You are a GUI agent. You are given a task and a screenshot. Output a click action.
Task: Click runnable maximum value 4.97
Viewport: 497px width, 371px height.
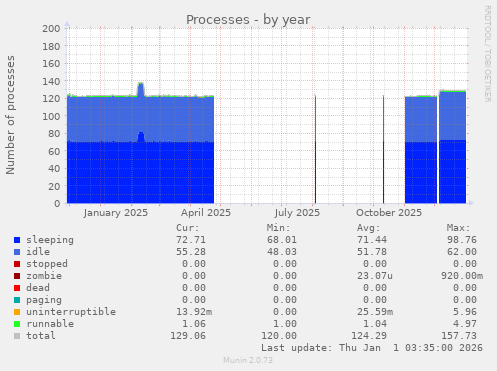coord(465,324)
